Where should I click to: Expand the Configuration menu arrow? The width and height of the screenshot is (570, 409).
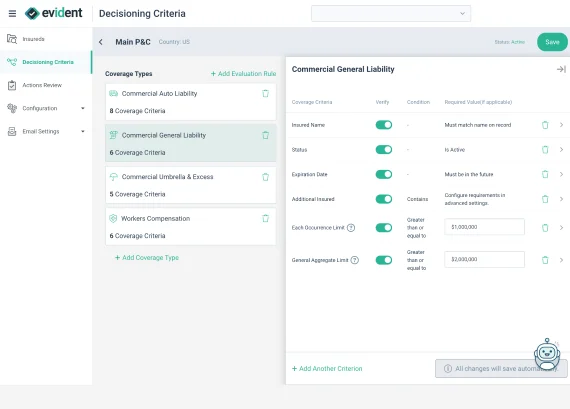point(83,108)
